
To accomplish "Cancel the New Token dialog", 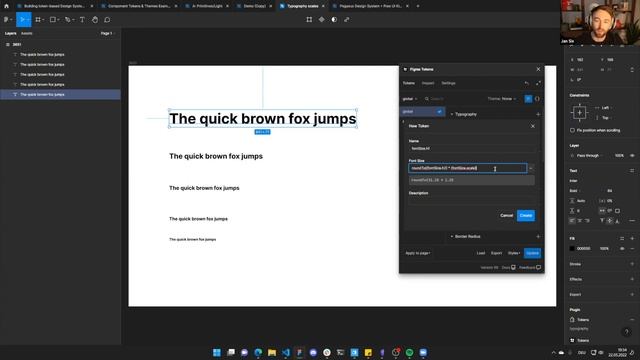I will (x=507, y=216).
